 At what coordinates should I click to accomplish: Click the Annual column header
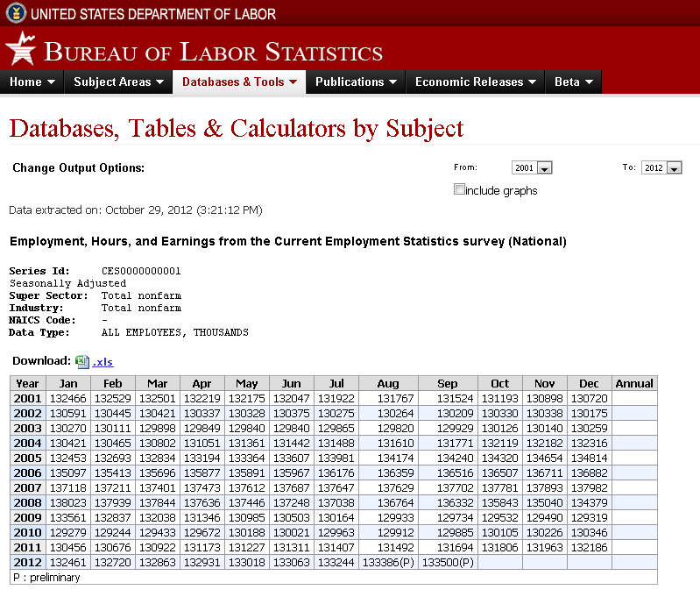pos(634,383)
